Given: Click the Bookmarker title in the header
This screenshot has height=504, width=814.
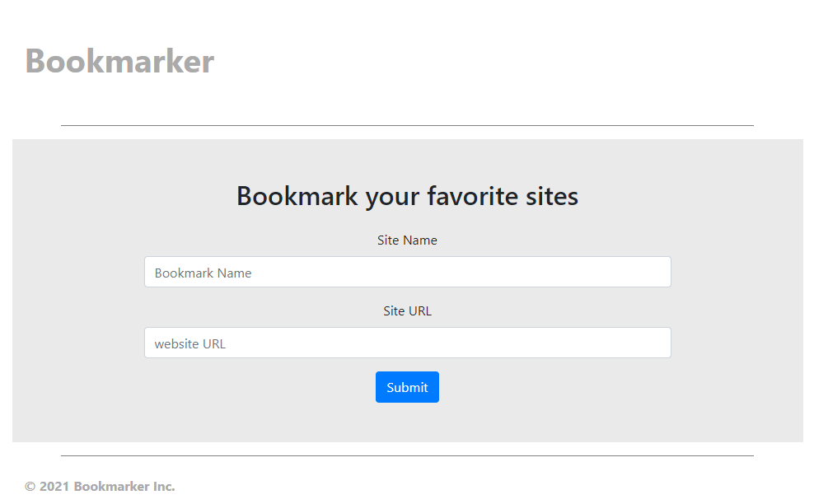Looking at the screenshot, I should 119,61.
